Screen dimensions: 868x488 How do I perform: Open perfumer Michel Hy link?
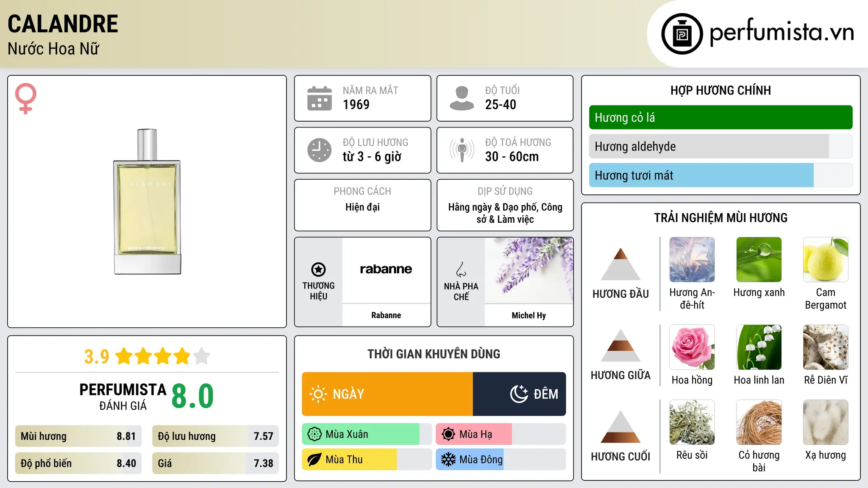click(529, 315)
